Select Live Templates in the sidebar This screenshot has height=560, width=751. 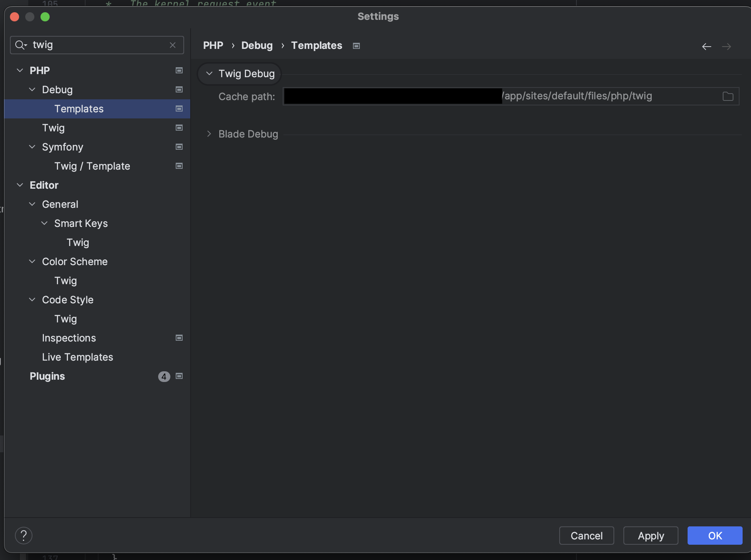pos(77,357)
